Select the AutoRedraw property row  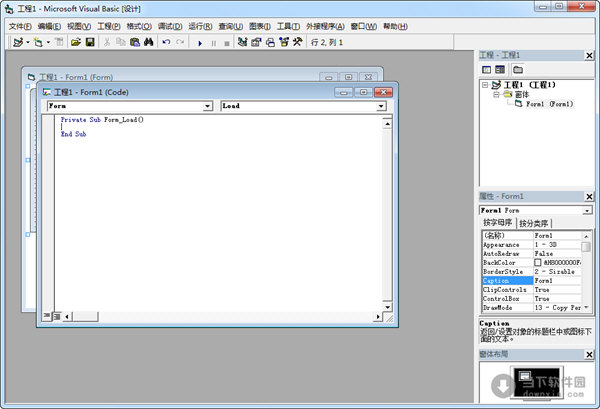532,254
